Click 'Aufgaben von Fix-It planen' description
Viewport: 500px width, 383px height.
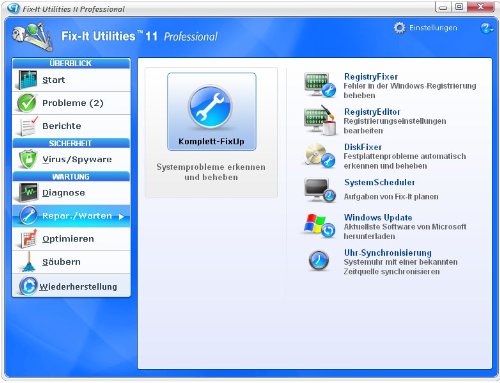point(391,197)
